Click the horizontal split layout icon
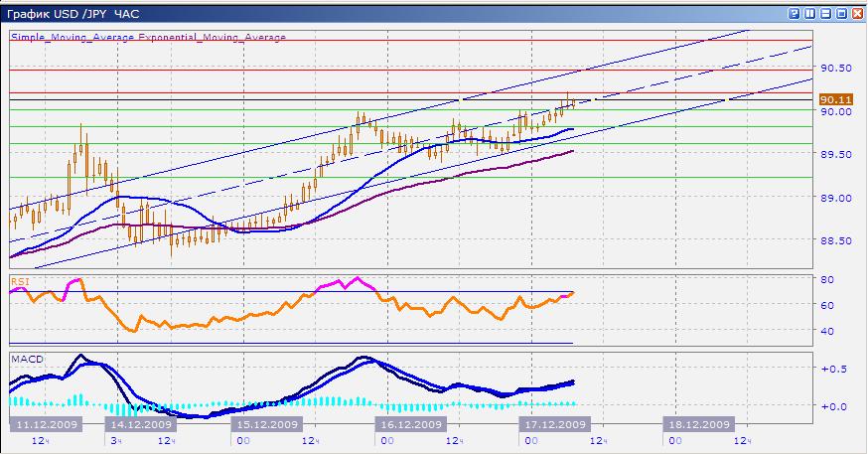 pos(825,14)
